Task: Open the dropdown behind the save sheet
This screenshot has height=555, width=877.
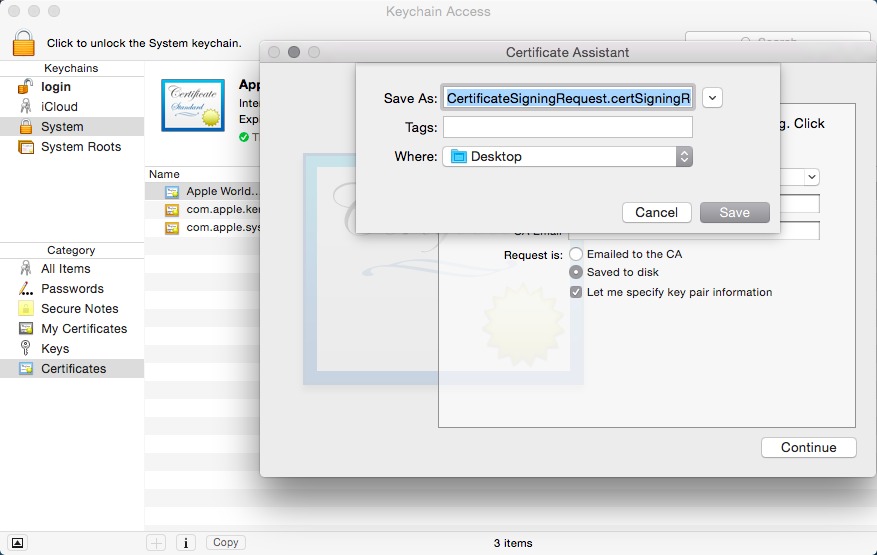Action: click(812, 177)
